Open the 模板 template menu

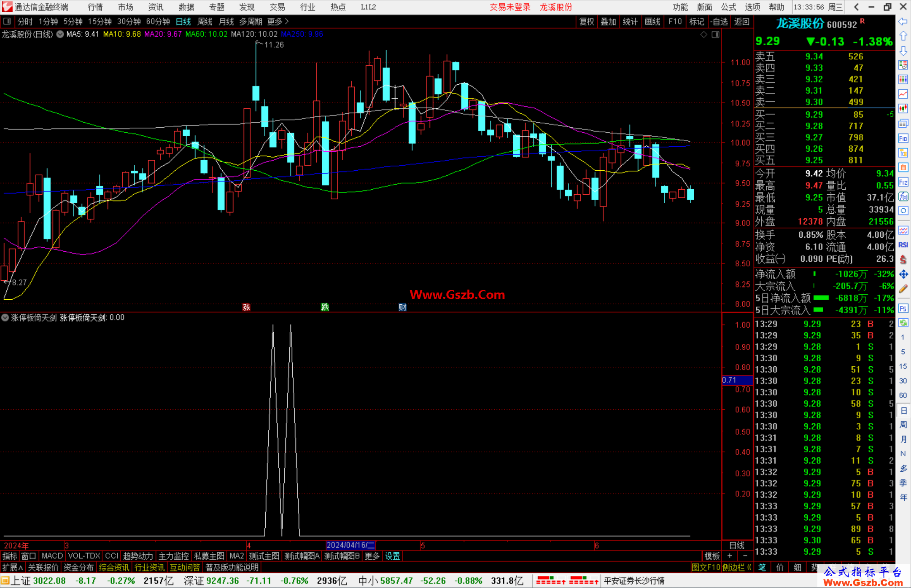pyautogui.click(x=712, y=556)
